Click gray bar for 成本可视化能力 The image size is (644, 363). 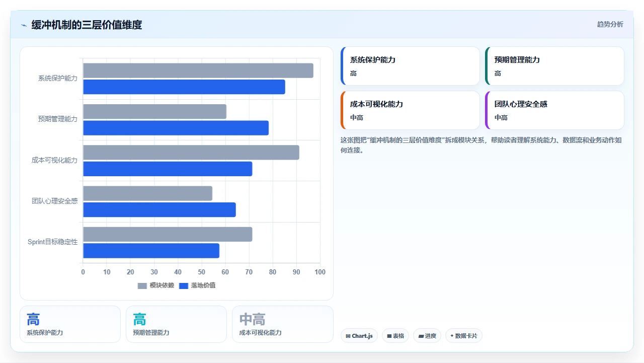click(191, 153)
